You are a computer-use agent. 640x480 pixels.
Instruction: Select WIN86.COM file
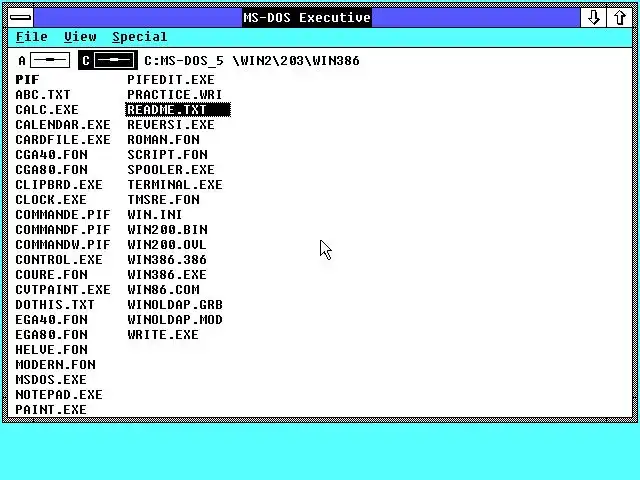click(x=163, y=290)
